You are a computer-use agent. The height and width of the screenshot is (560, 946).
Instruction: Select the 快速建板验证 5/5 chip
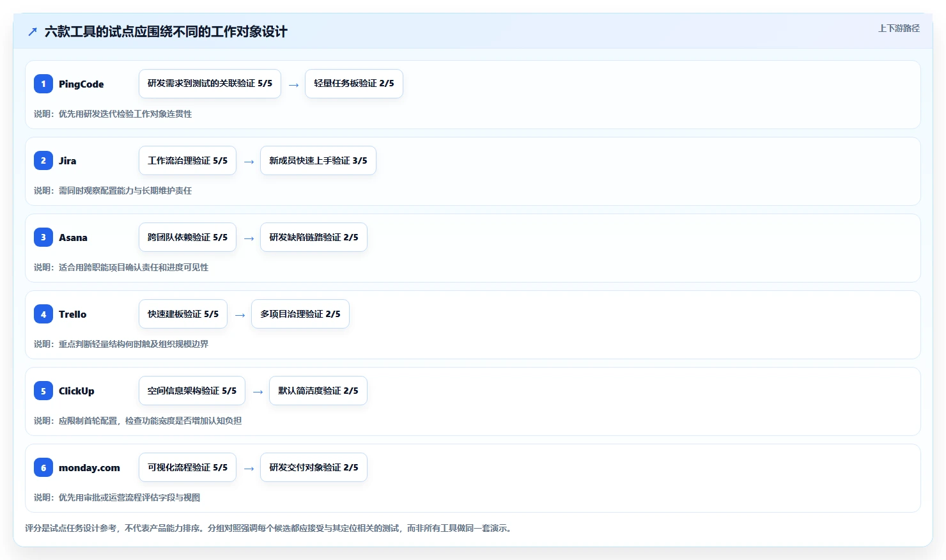(x=183, y=314)
